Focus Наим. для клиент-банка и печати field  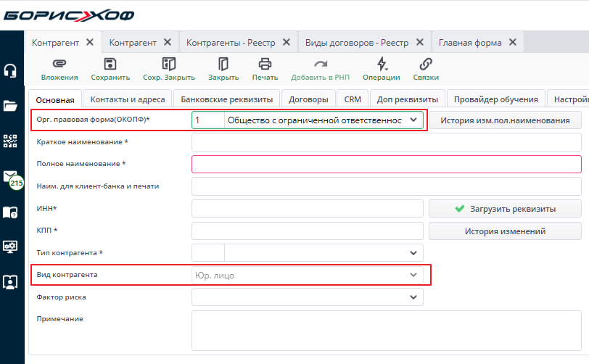pyautogui.click(x=387, y=186)
